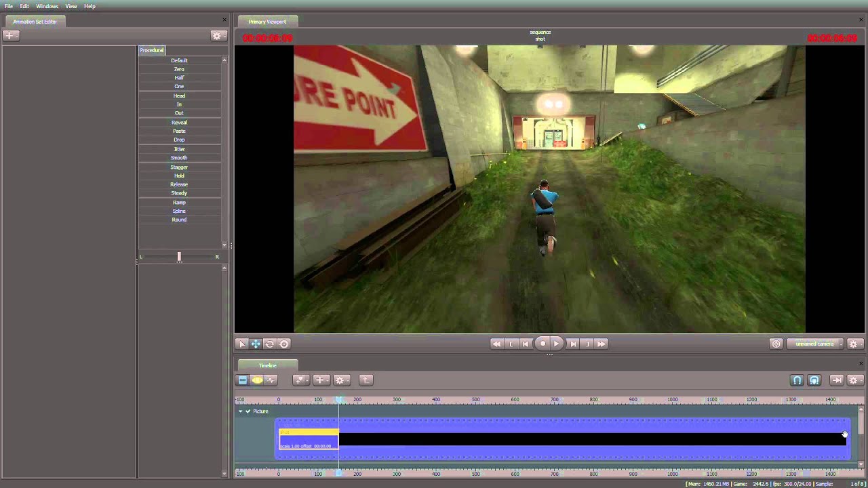Toggle timeline frame snapping magnet icon

pos(814,380)
